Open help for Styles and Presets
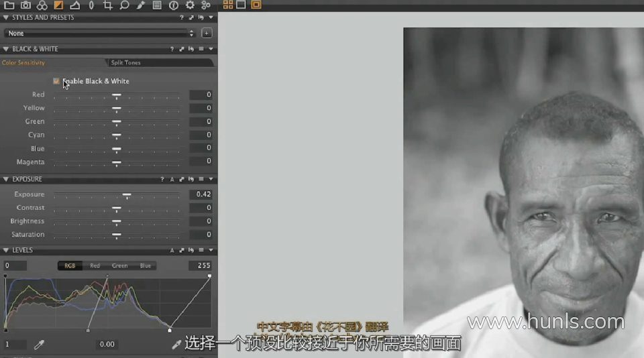The image size is (644, 358). click(x=182, y=17)
